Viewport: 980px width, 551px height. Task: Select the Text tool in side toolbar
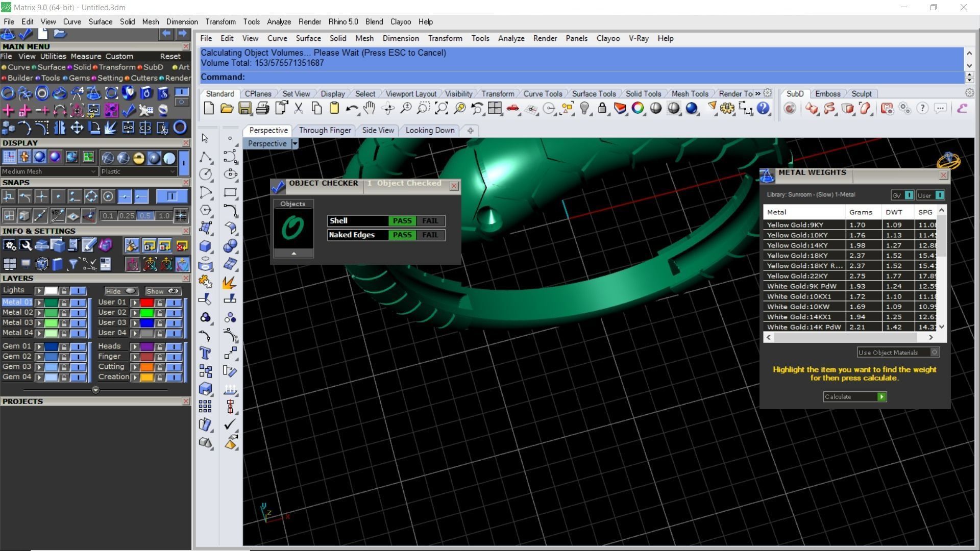coord(205,353)
